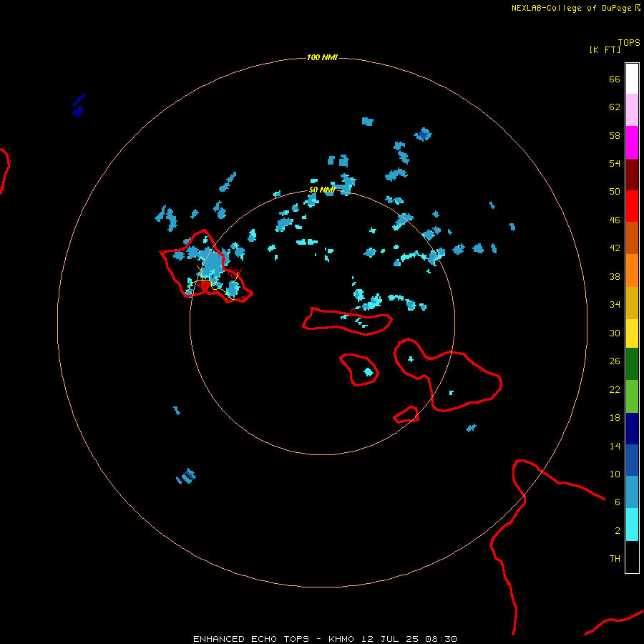Click the yellow 34 legend swatch
Image resolution: width=644 pixels, height=644 pixels.
click(x=632, y=333)
